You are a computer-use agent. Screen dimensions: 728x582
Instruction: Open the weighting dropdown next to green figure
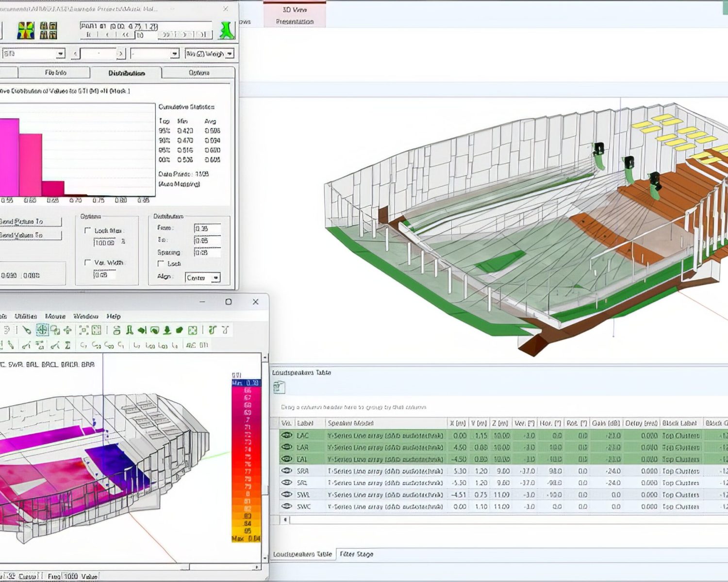209,53
